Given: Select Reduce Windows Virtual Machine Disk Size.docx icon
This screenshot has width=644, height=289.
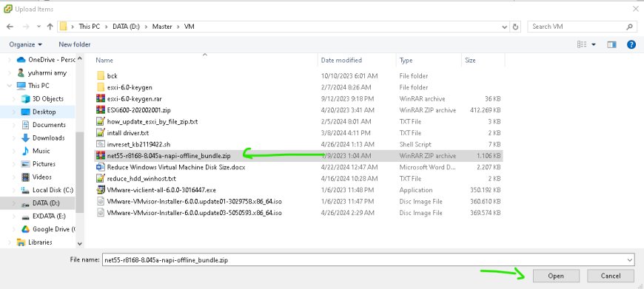Looking at the screenshot, I should (x=101, y=167).
